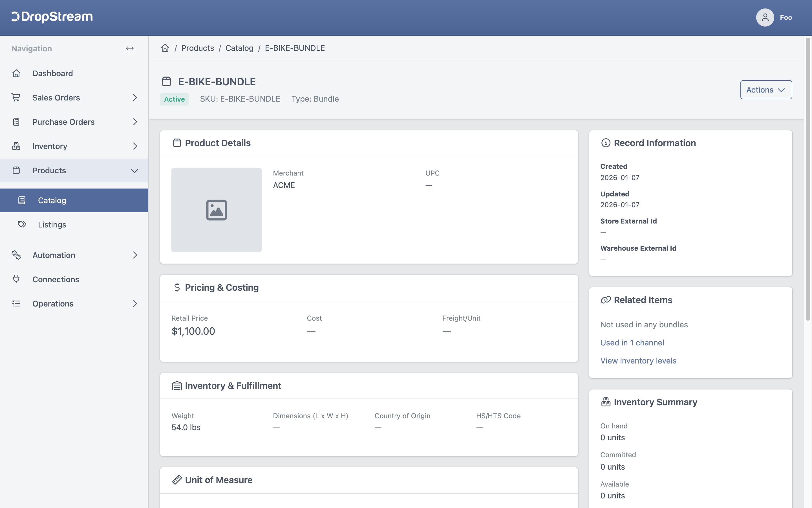The image size is (812, 508).
Task: Collapse navigation with the double-arrow icon
Action: click(130, 48)
